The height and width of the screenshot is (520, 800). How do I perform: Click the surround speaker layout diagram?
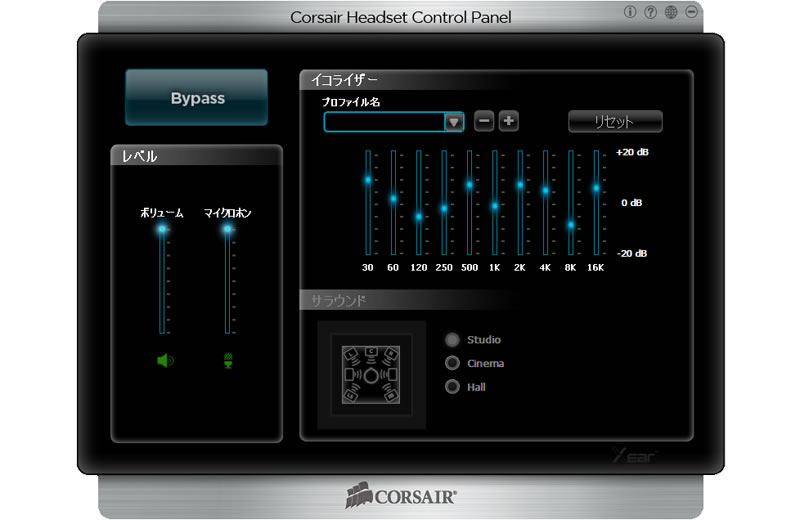tap(371, 375)
